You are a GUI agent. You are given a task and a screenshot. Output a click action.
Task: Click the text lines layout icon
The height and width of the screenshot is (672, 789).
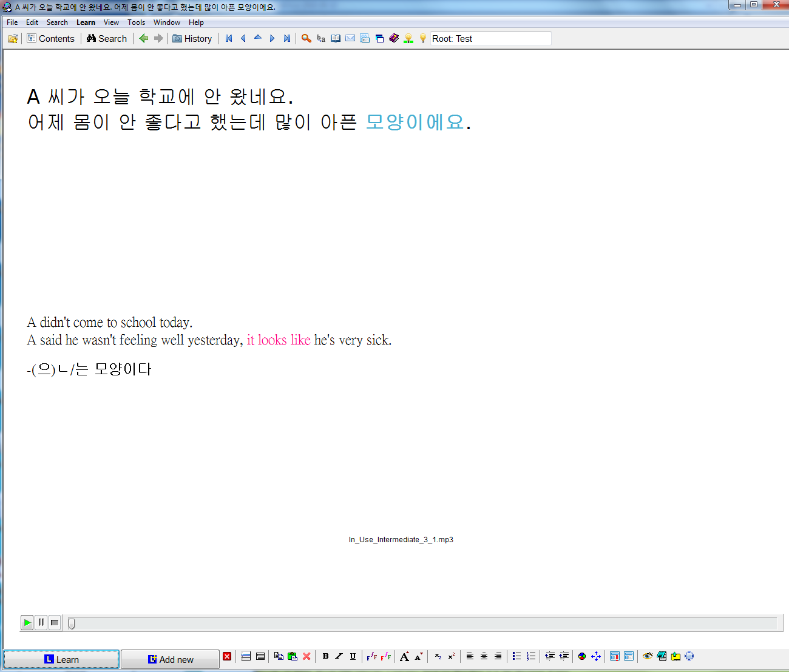260,656
